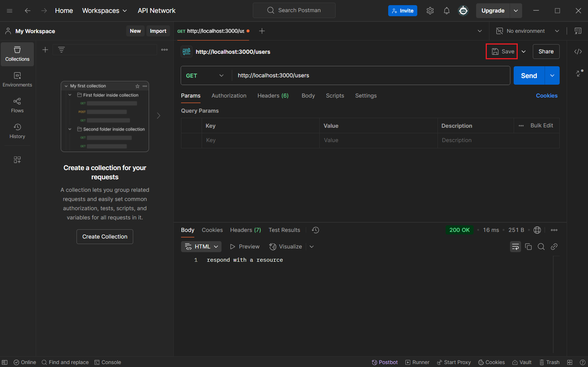588x367 pixels.
Task: Open the user avatar menu
Action: coord(463,11)
